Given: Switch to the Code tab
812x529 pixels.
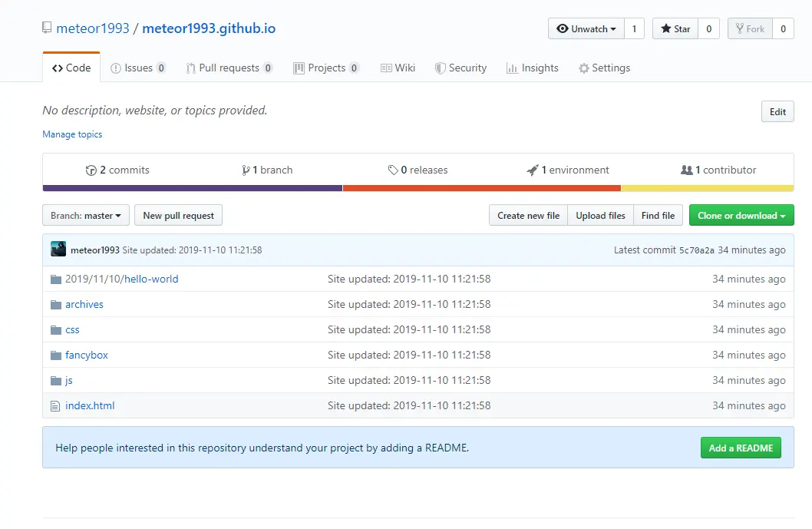Looking at the screenshot, I should point(71,68).
